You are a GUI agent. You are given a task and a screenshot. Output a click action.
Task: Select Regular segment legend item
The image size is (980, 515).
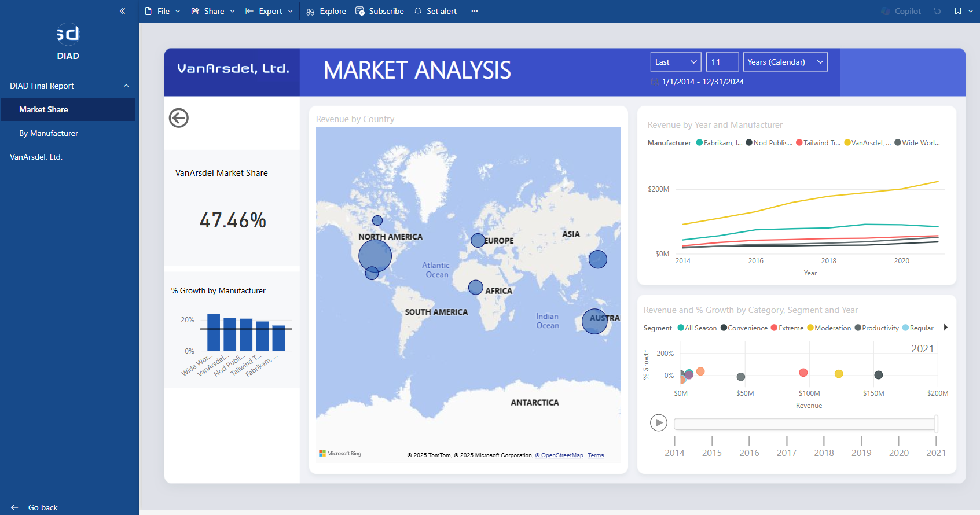click(x=918, y=328)
